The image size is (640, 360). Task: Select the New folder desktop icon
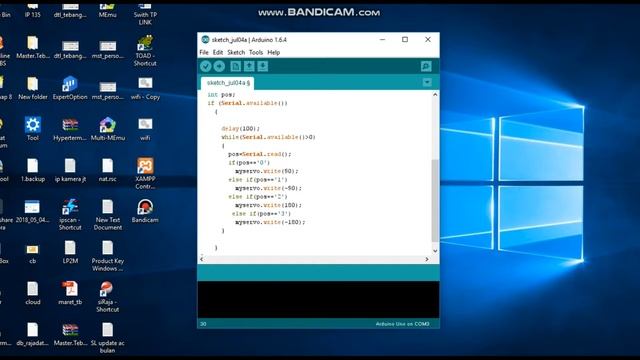coord(33,89)
